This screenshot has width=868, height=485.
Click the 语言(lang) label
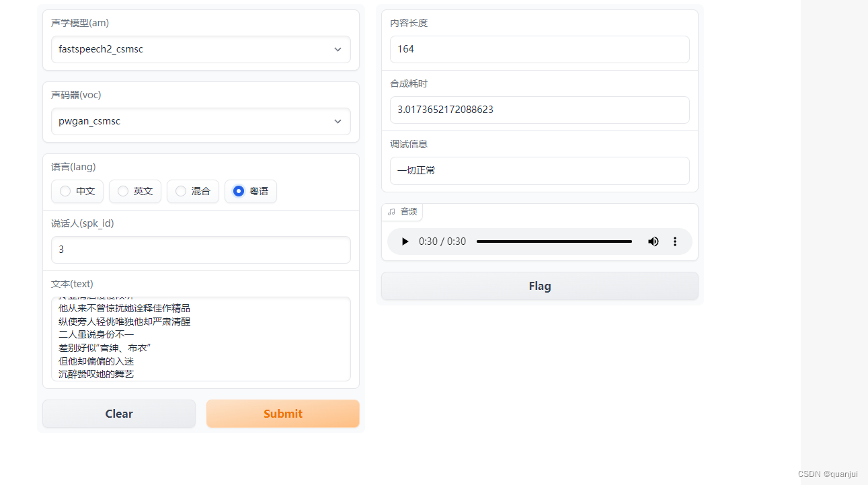[73, 167]
